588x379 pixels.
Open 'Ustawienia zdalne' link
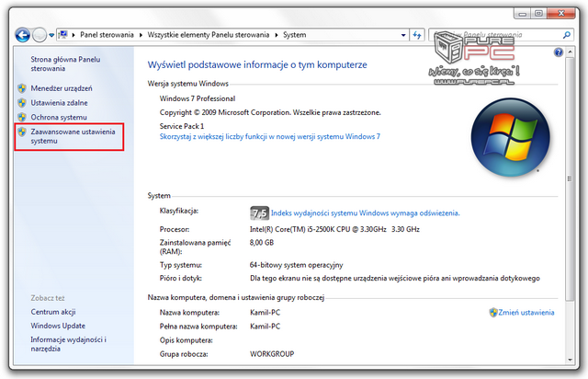[x=59, y=102]
